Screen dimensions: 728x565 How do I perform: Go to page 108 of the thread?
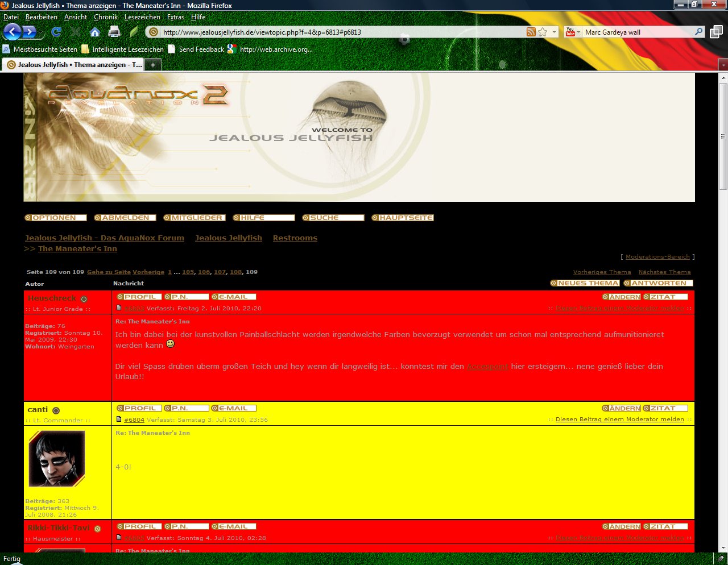[235, 272]
